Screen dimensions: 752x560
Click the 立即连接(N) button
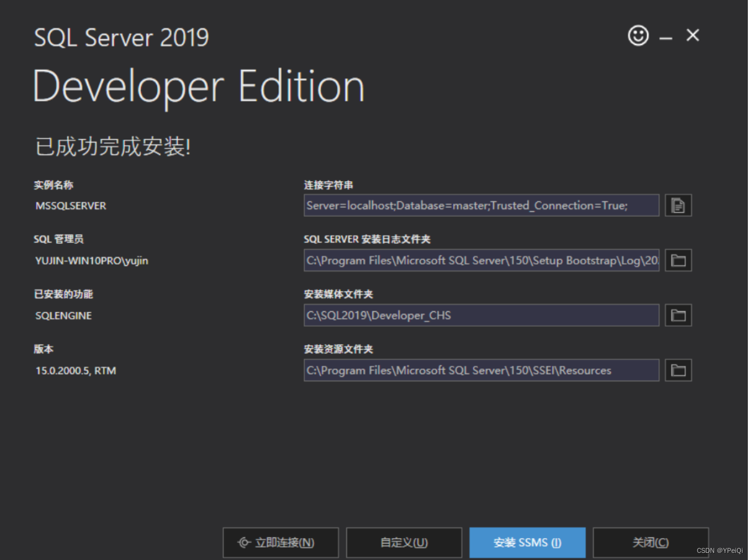point(281,542)
